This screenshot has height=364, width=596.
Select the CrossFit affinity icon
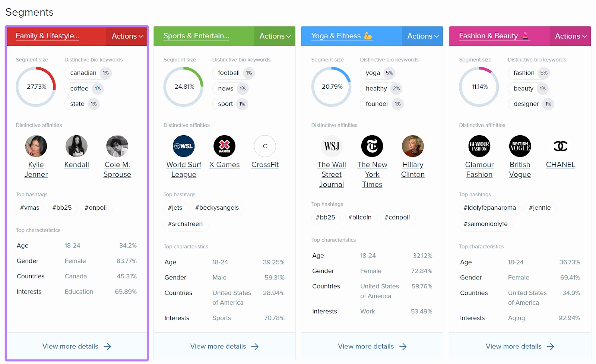coord(264,146)
